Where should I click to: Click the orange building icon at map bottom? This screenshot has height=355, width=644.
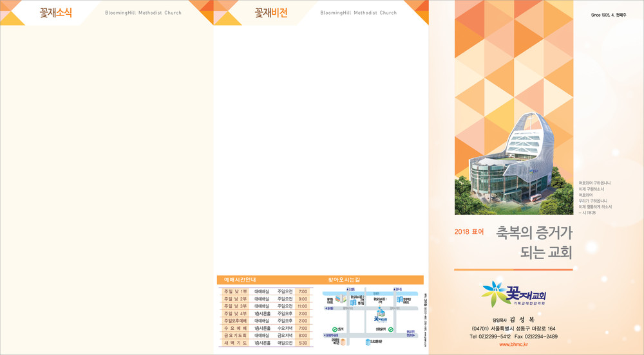(343, 341)
